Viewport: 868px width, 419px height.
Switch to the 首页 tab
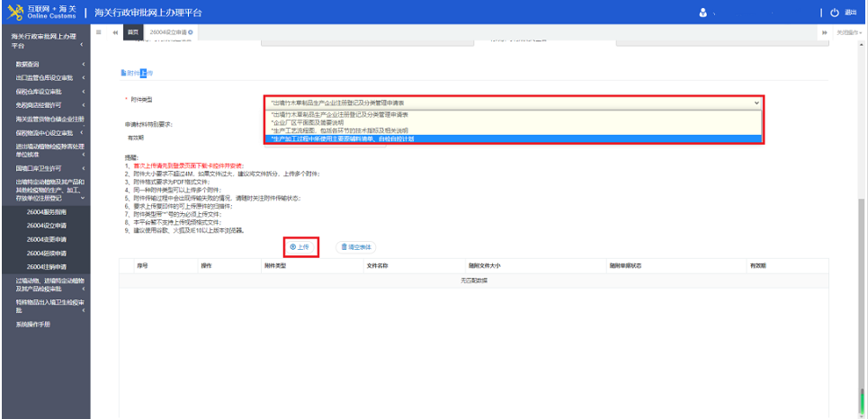(x=133, y=32)
